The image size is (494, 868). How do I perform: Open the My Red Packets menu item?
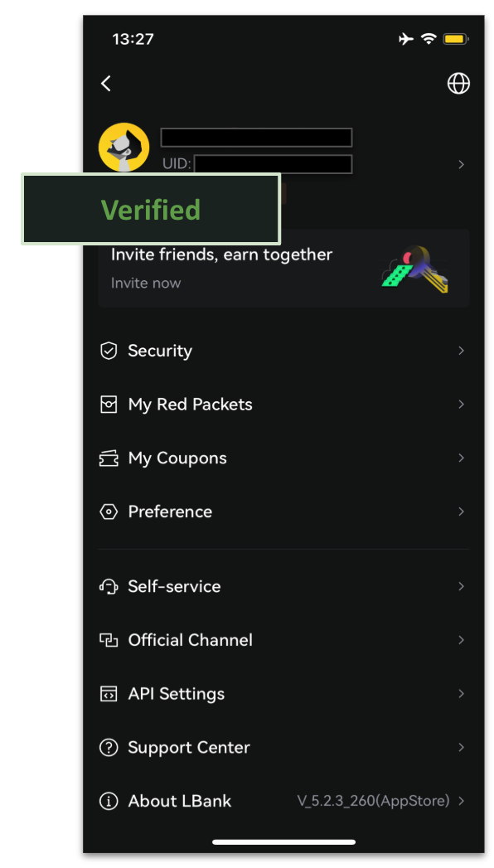[x=283, y=404]
